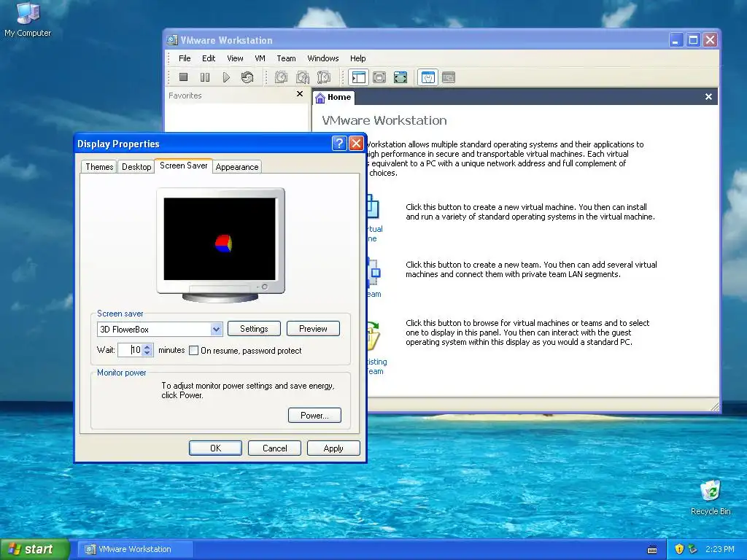
Task: Click the Power On play icon in VMware toolbar
Action: click(x=226, y=77)
